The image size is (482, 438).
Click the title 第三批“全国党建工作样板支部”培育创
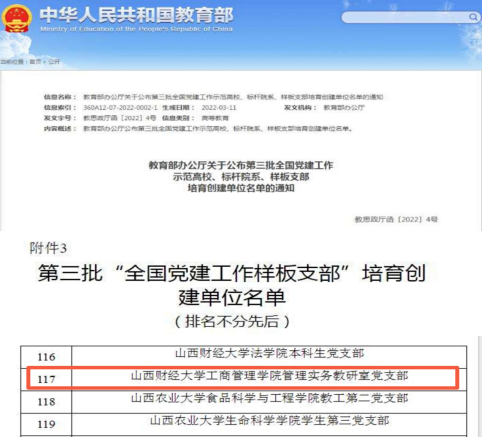coord(232,273)
